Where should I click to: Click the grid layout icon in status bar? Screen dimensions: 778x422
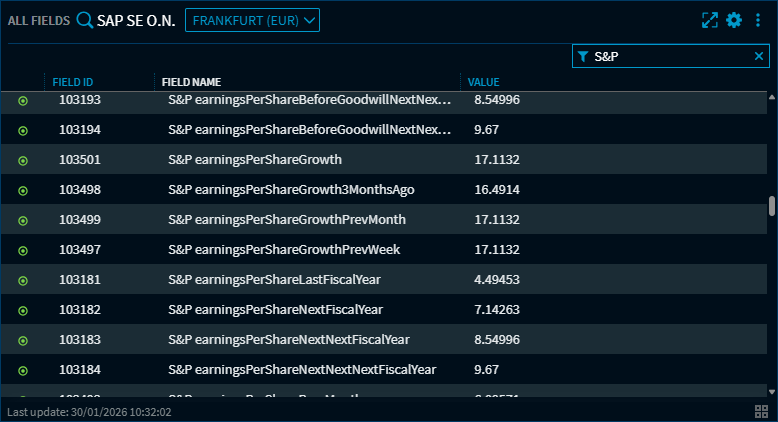pyautogui.click(x=761, y=411)
